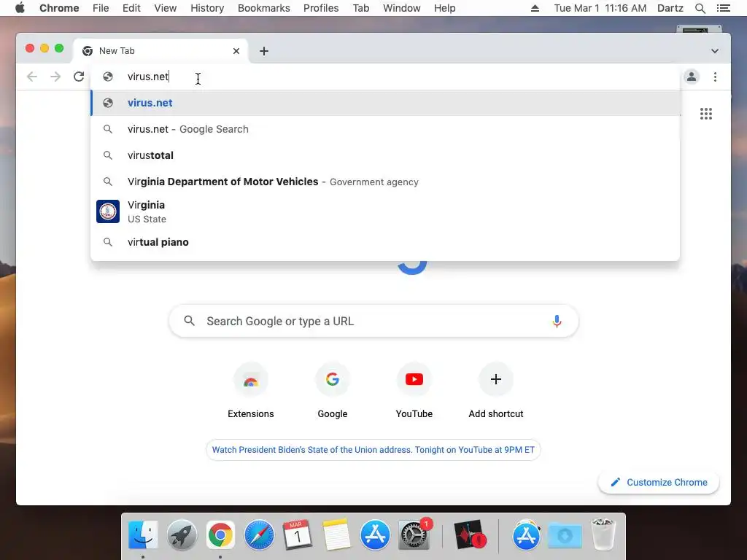747x560 pixels.
Task: Open Calendar from the Dock
Action: 298,534
